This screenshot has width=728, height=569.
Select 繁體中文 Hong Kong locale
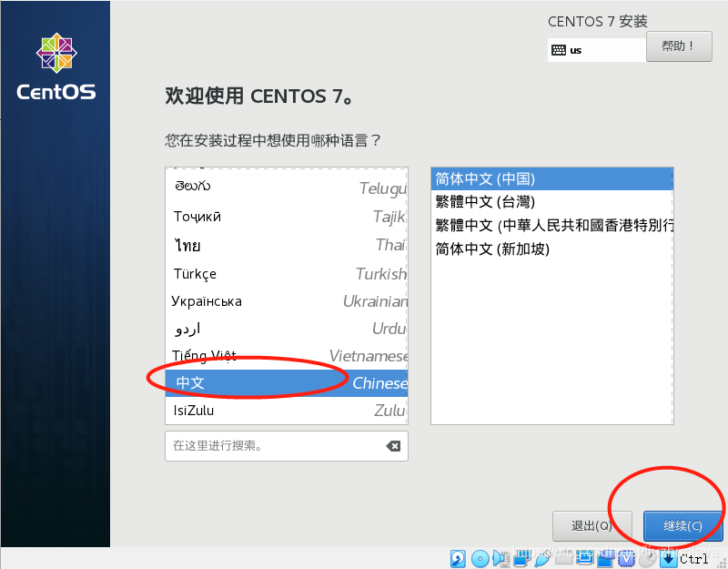click(552, 225)
